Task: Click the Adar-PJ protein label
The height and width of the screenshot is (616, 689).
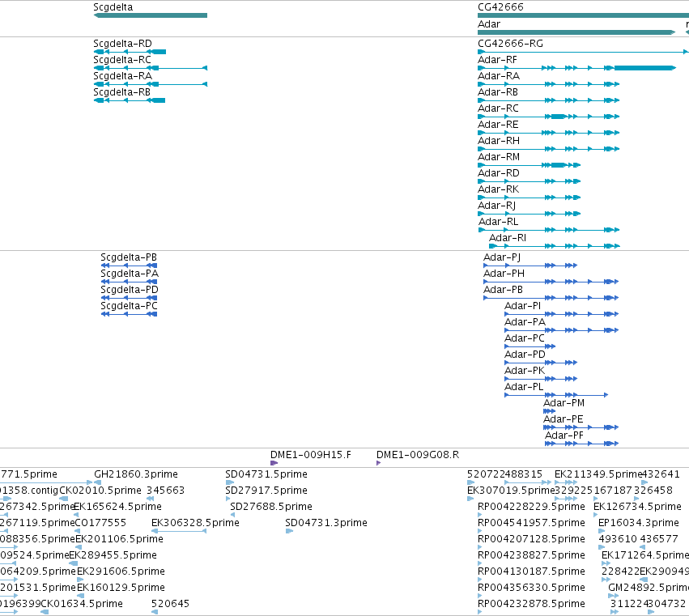Action: click(502, 257)
